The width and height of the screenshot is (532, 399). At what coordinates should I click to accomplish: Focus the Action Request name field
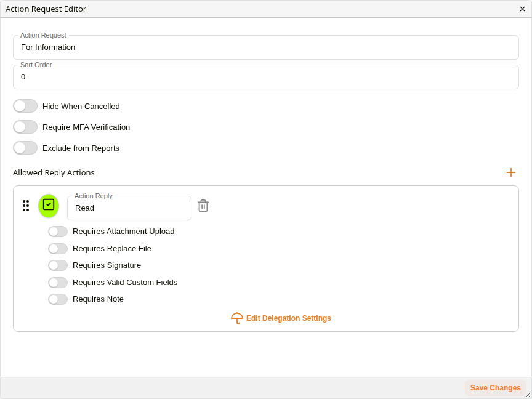[265, 47]
